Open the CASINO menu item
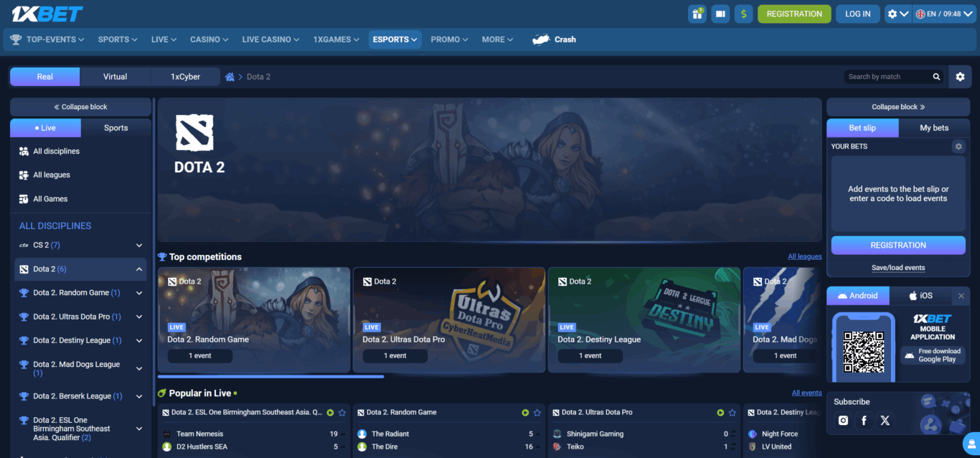Screen dimensions: 980x458 point(208,39)
